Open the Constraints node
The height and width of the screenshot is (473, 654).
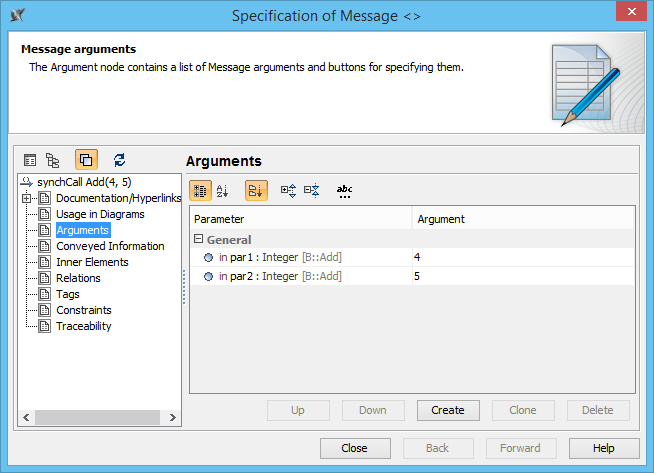point(83,310)
